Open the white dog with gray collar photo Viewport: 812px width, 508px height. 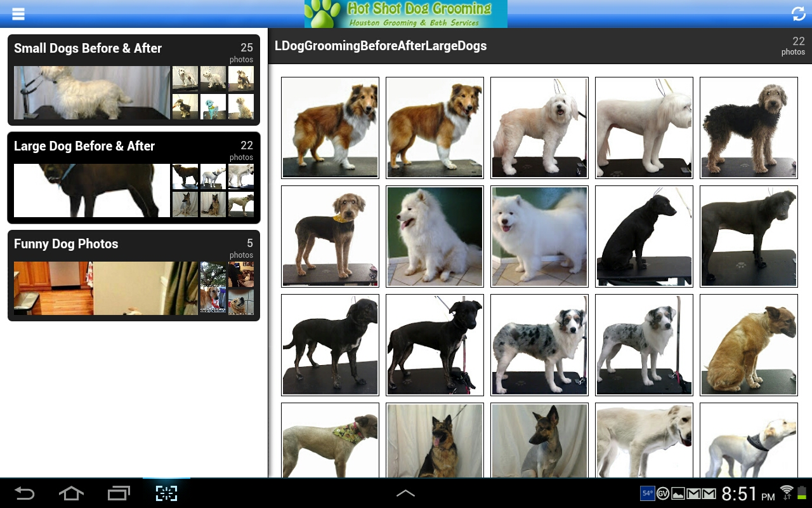pos(749,440)
